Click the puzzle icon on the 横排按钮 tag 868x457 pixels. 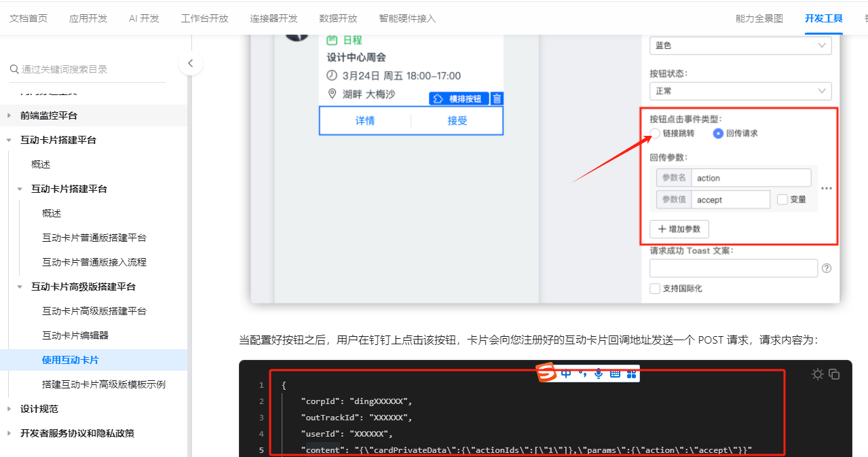click(439, 98)
